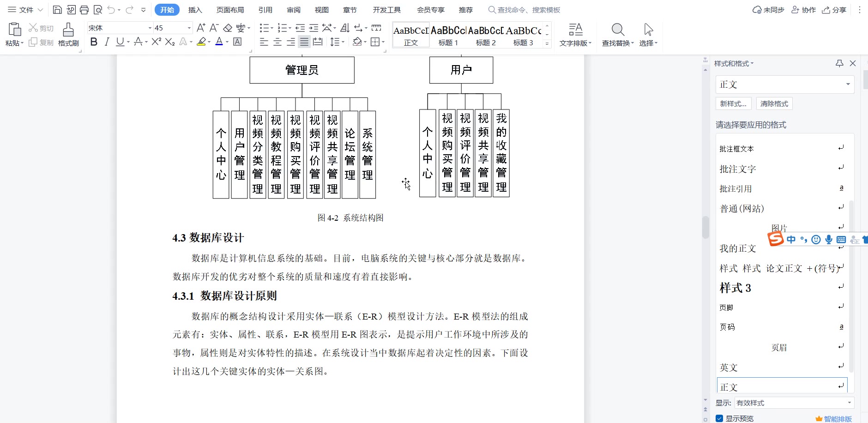
Task: Click the New Style button
Action: click(x=734, y=103)
